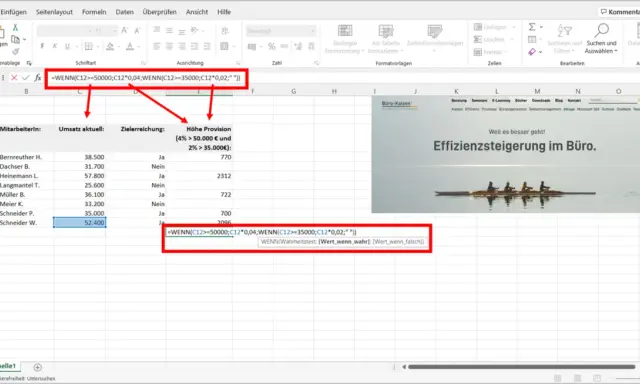Open Zellen Einfügen (insert cells) command
The width and height of the screenshot is (640, 384).
[x=494, y=27]
